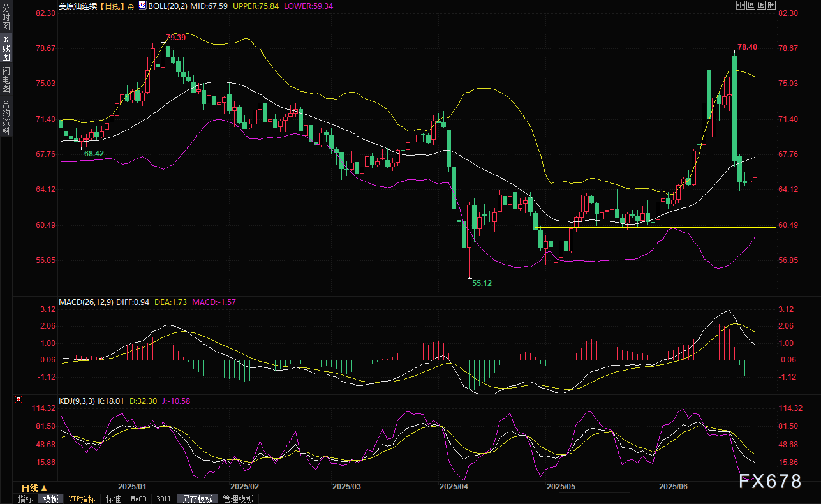Apply the MACD template in bottom bar
821x504 pixels.
pos(138,499)
